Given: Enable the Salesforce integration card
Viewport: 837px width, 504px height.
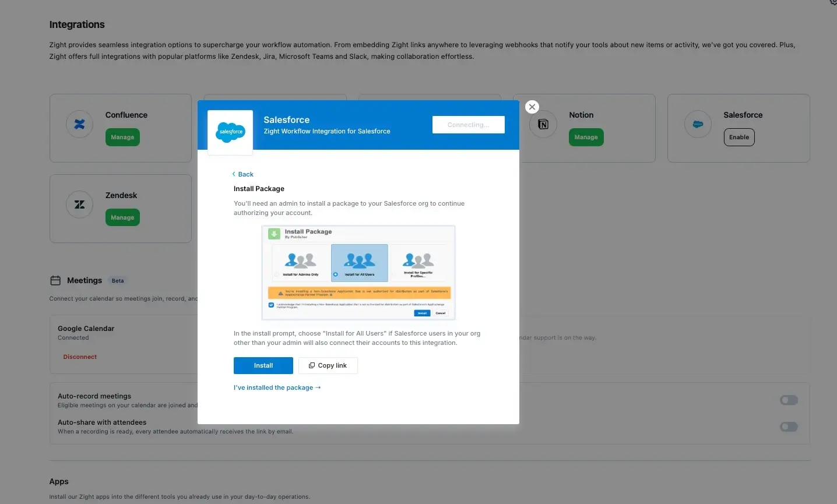Looking at the screenshot, I should point(739,138).
